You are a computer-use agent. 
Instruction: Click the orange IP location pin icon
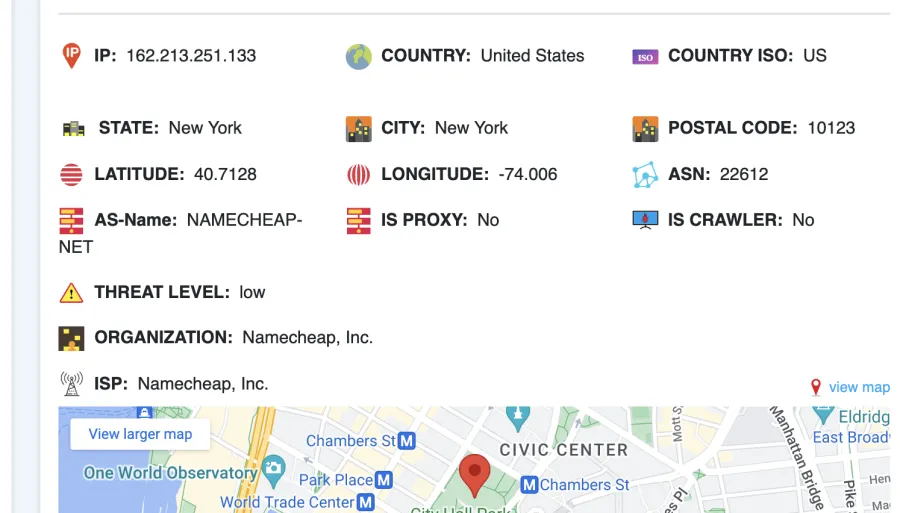point(71,56)
